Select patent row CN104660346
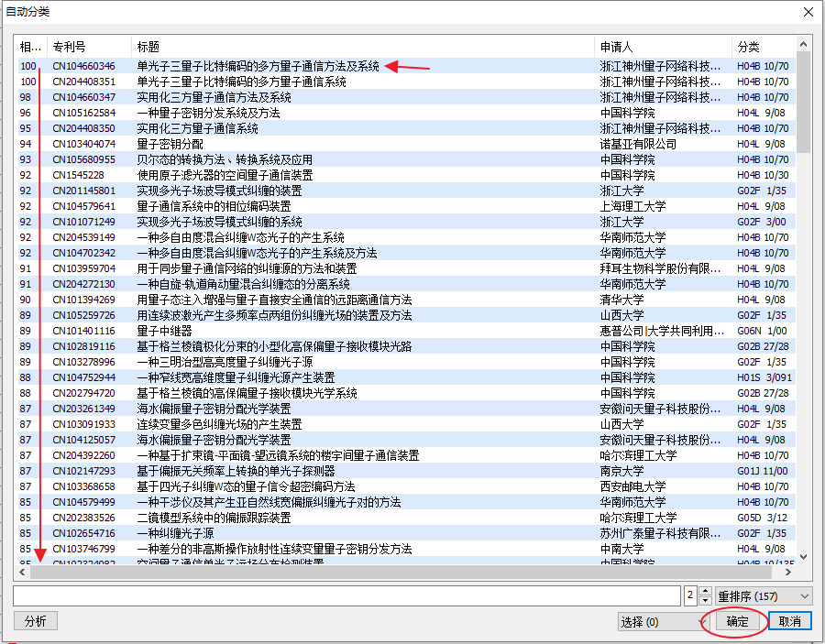The width and height of the screenshot is (825, 644). (83, 66)
